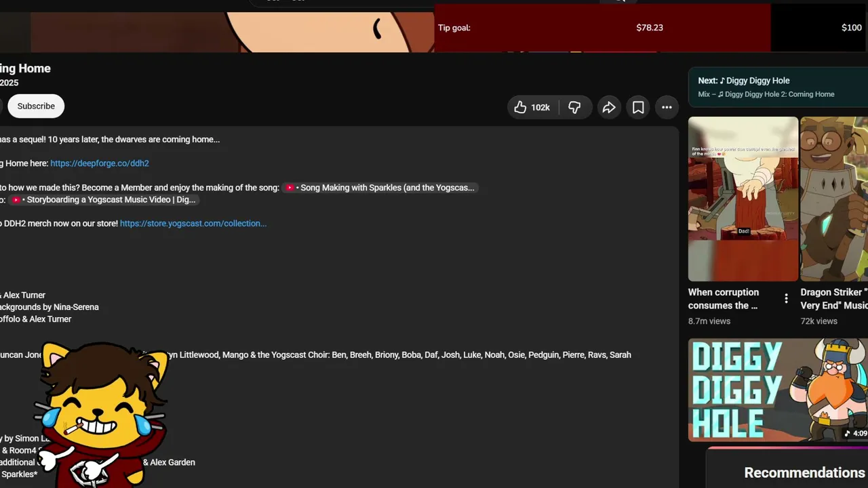The height and width of the screenshot is (488, 868).
Task: Open the "Song Making with Sparkles" video link
Action: 380,188
